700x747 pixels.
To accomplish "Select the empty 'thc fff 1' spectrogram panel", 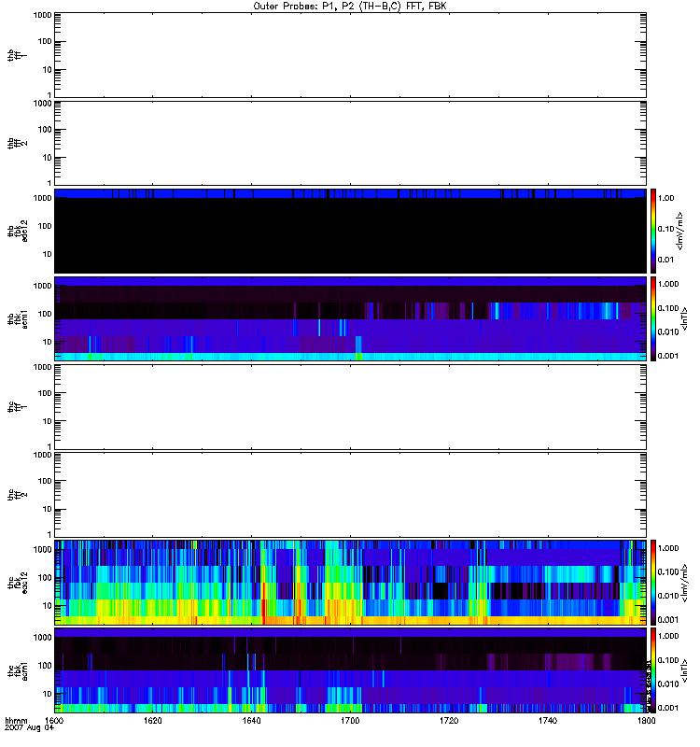I will pyautogui.click(x=350, y=407).
